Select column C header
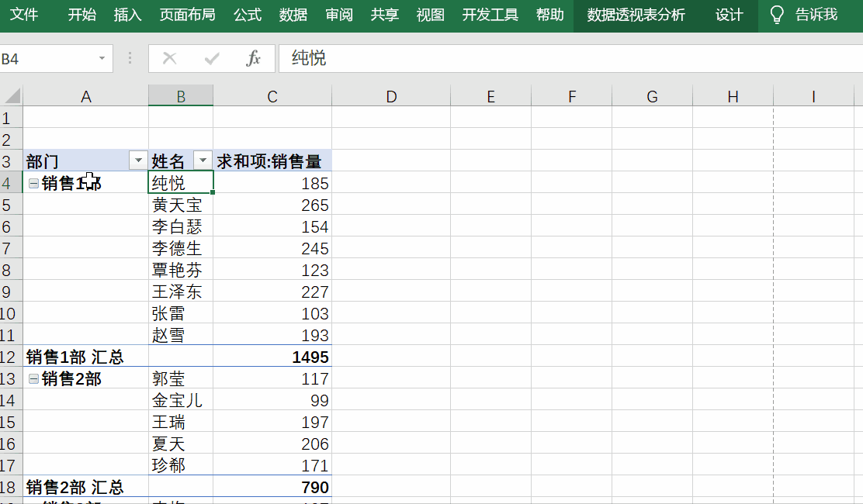Viewport: 863px width, 504px height. point(272,96)
